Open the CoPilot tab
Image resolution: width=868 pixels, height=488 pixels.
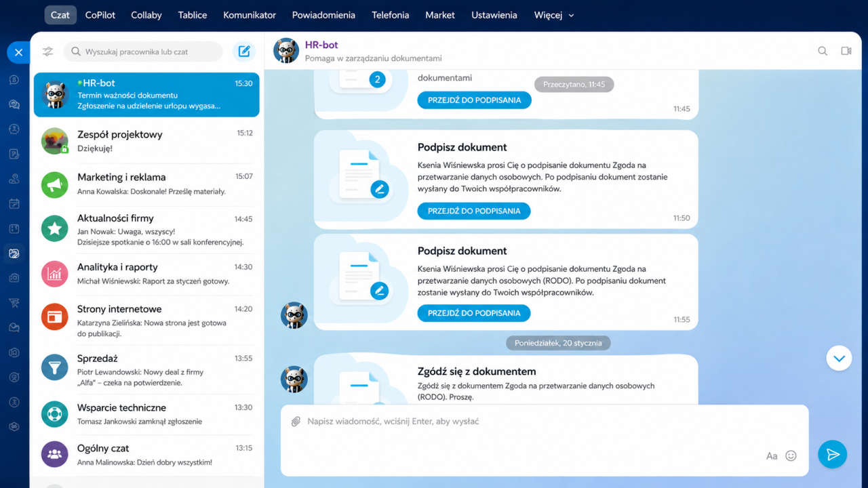[100, 15]
